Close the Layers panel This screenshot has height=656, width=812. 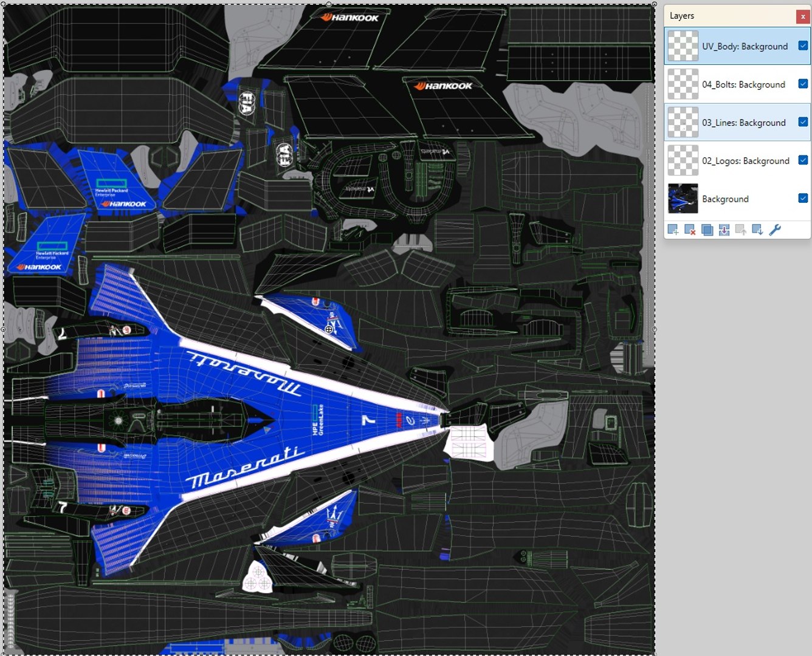click(x=802, y=16)
